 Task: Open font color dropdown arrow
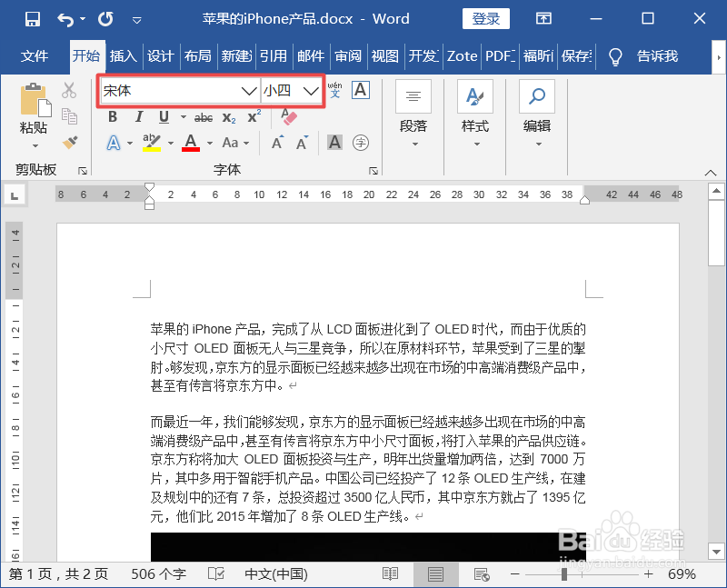(x=210, y=143)
